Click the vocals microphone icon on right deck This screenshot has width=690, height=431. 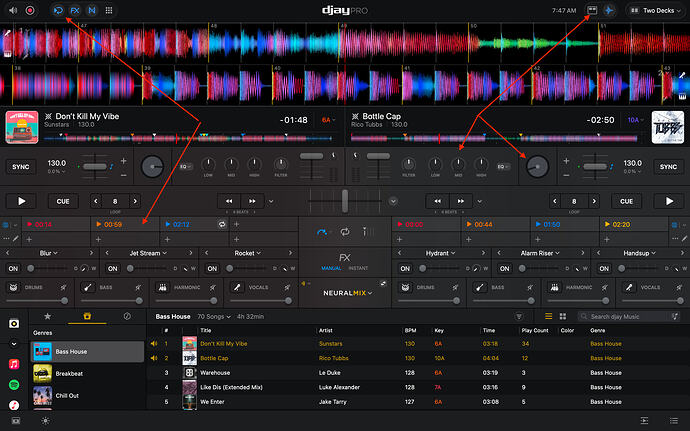click(629, 287)
